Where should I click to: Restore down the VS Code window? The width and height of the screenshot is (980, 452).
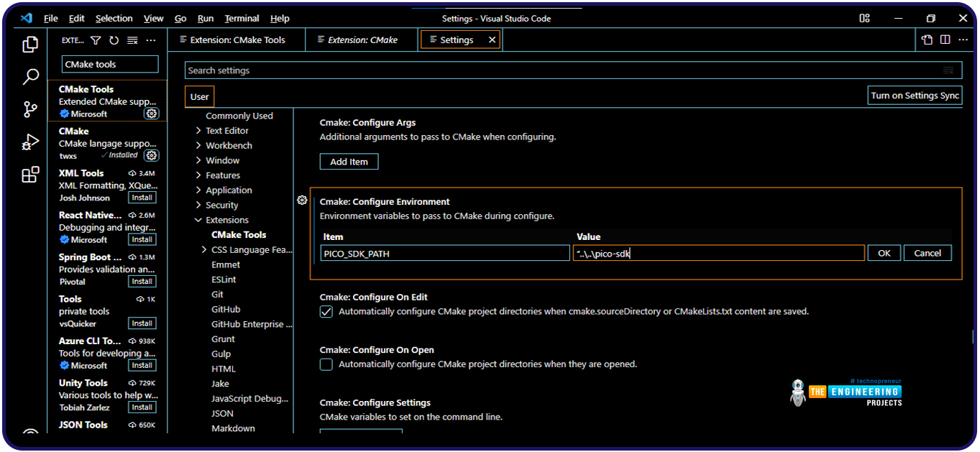[x=931, y=18]
